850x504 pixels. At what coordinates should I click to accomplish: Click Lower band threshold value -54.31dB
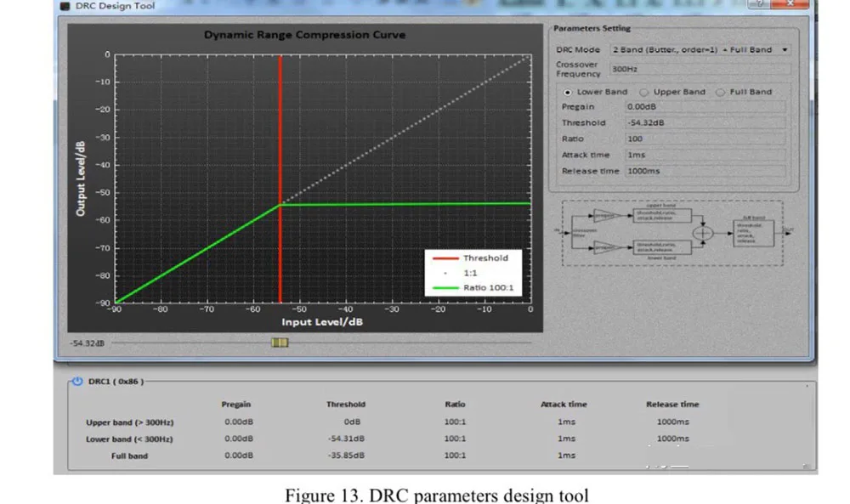[346, 439]
